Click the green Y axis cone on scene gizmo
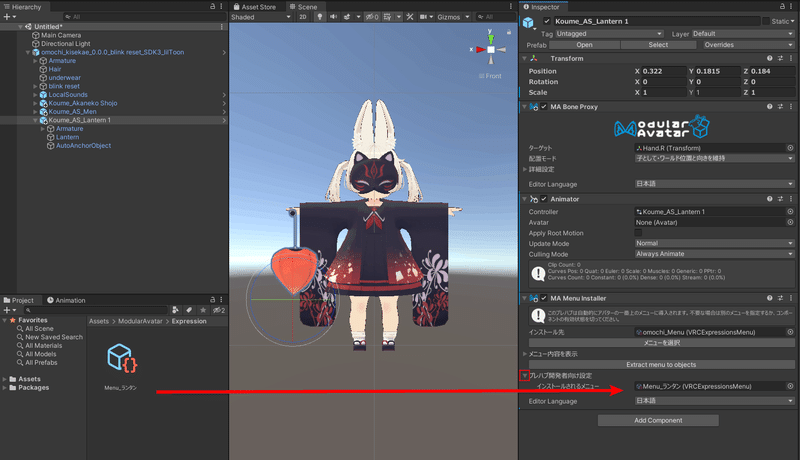The width and height of the screenshot is (800, 460). [491, 39]
